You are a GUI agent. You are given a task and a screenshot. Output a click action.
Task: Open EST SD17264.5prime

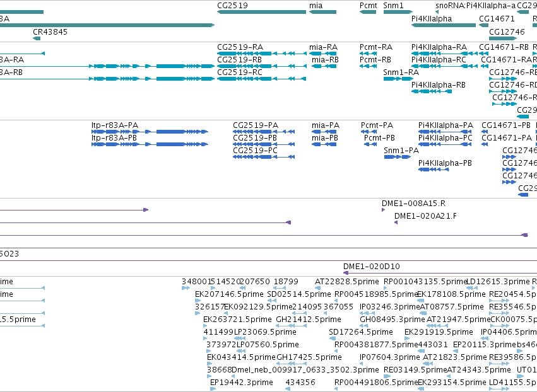pyautogui.click(x=360, y=332)
